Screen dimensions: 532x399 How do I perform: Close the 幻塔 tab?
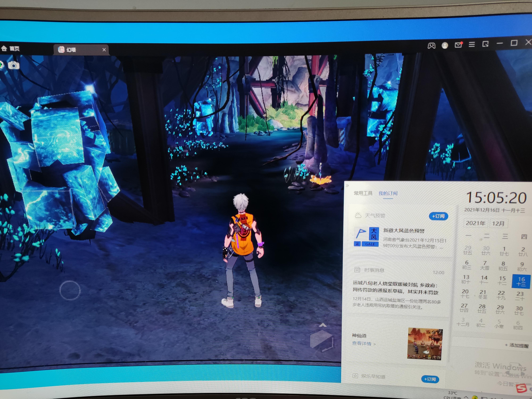[x=104, y=50]
